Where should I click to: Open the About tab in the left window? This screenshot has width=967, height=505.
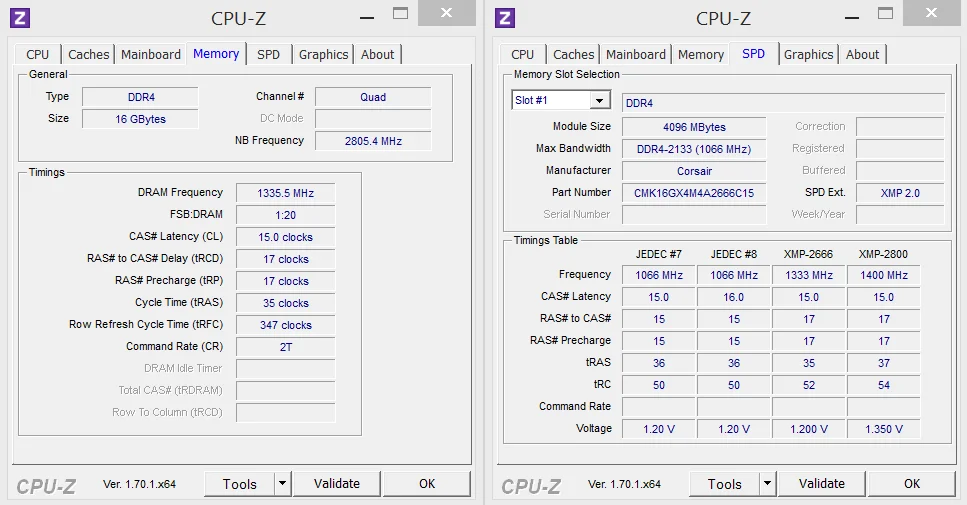pyautogui.click(x=377, y=54)
